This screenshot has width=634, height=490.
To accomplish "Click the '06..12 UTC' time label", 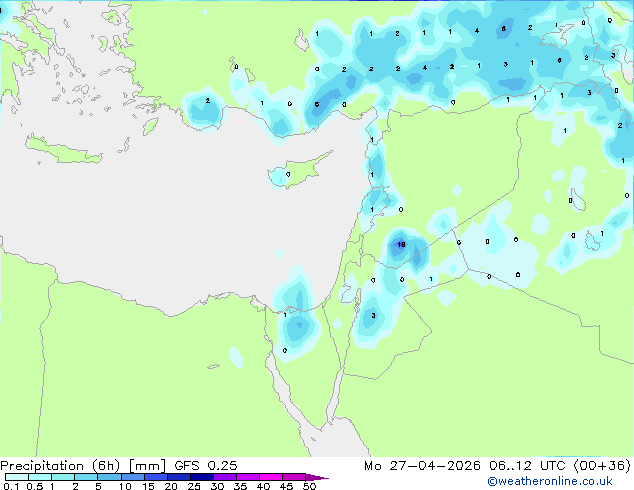I will tap(527, 466).
